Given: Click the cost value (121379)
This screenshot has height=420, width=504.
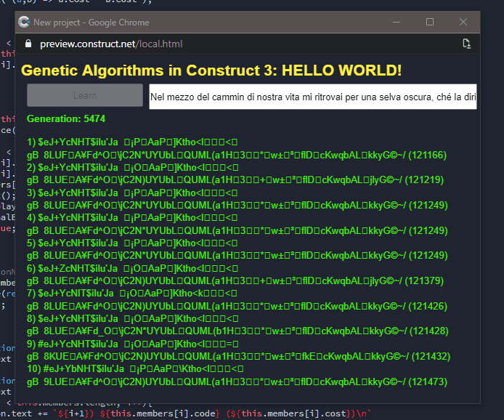Looking at the screenshot, I should 424,280.
